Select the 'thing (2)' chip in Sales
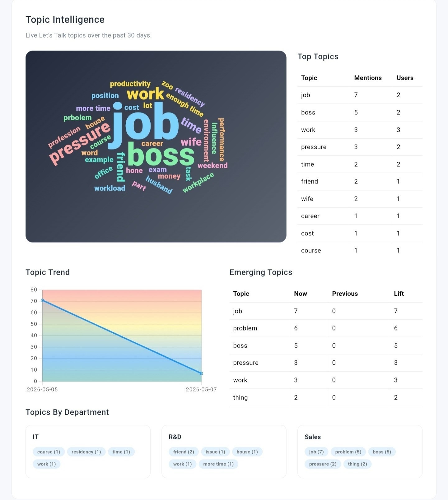 tap(357, 464)
